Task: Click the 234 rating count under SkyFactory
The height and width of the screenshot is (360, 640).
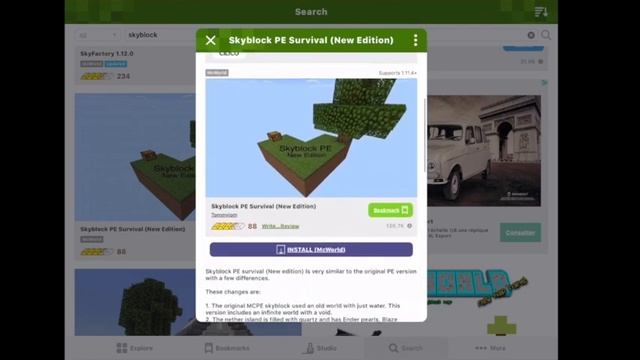Action: 123,76
